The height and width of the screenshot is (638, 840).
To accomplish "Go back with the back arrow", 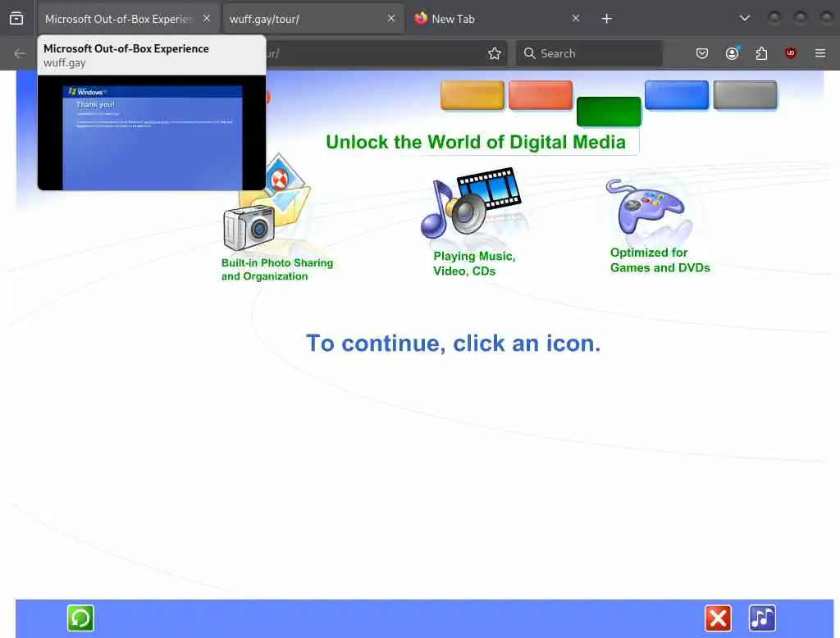I will tap(20, 53).
